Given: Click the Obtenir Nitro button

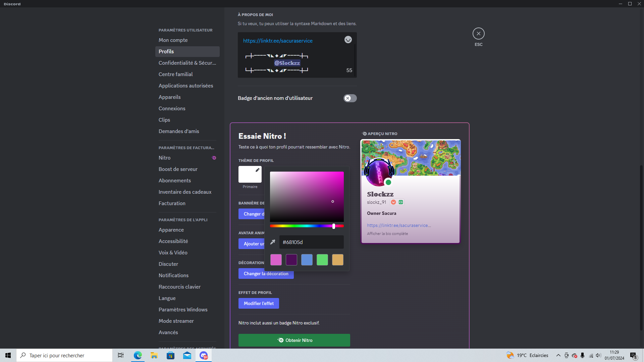Looking at the screenshot, I should tap(294, 340).
